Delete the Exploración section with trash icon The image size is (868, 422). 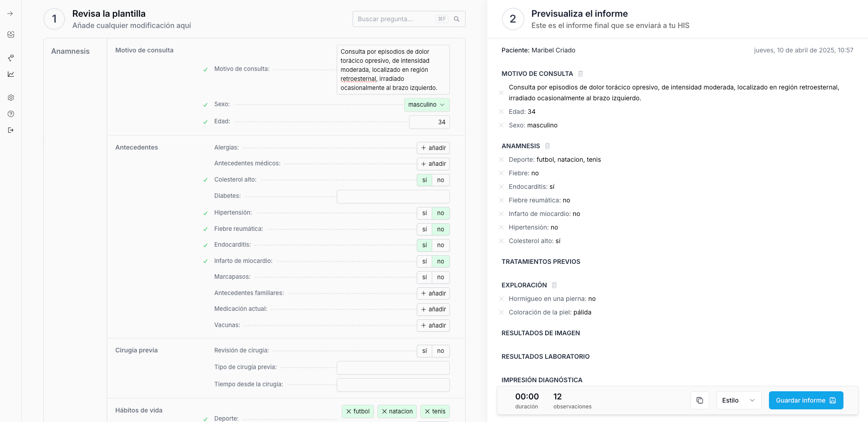tap(554, 285)
